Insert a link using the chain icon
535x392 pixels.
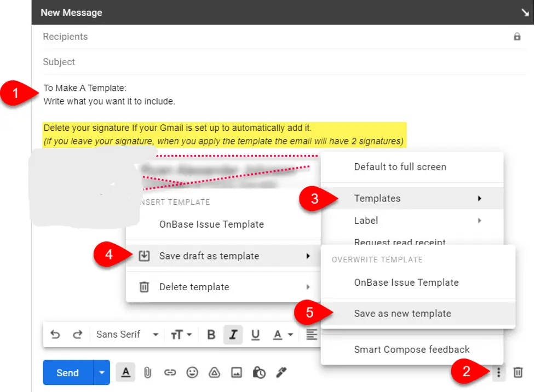(170, 372)
